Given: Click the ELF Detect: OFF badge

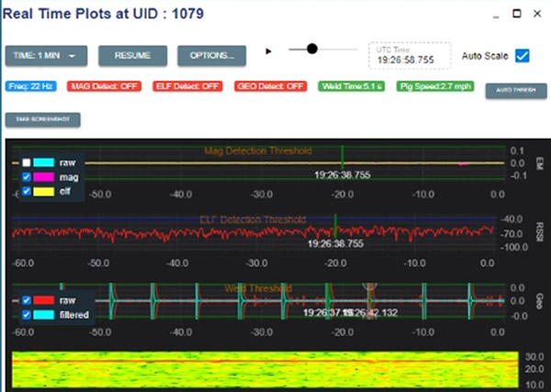Looking at the screenshot, I should pos(187,86).
